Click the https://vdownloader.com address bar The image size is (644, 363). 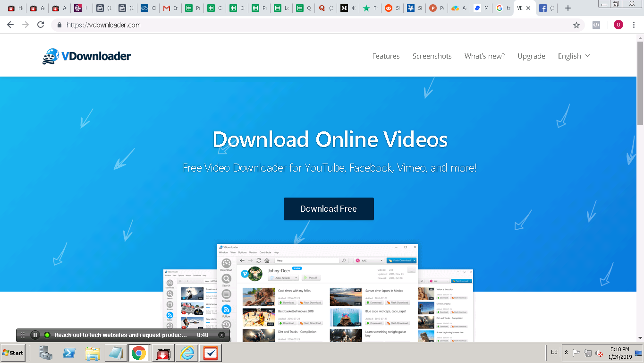coord(317,25)
